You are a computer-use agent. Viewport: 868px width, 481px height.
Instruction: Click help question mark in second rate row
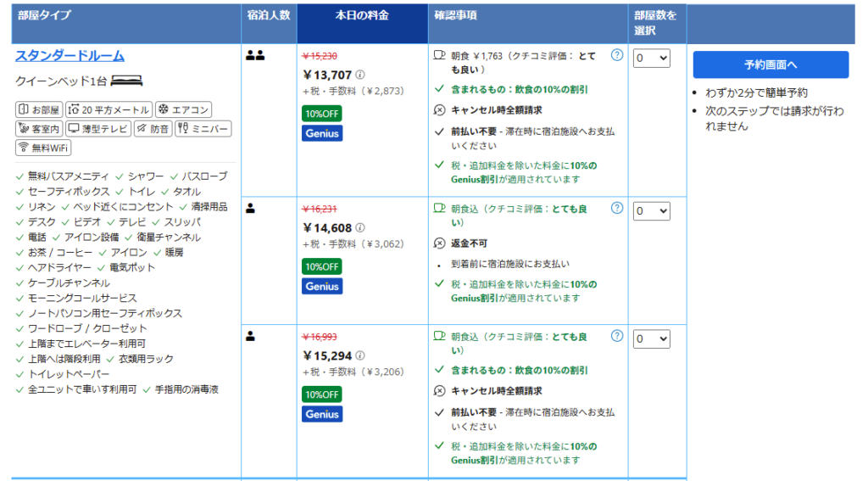click(617, 208)
